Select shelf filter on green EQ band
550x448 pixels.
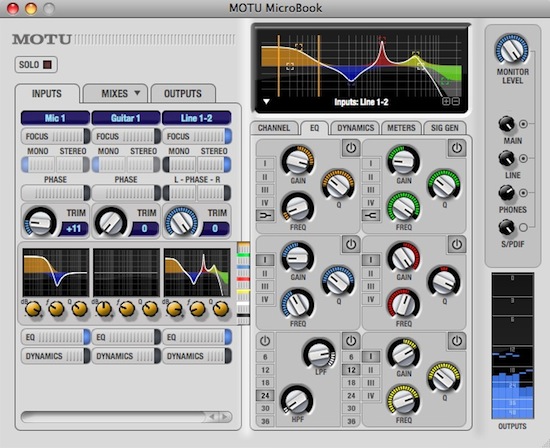tap(371, 215)
